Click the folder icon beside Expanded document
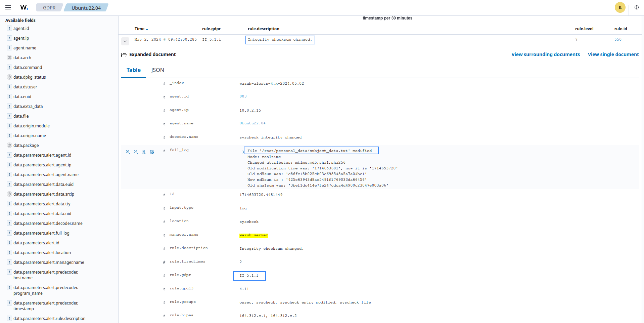 [124, 55]
